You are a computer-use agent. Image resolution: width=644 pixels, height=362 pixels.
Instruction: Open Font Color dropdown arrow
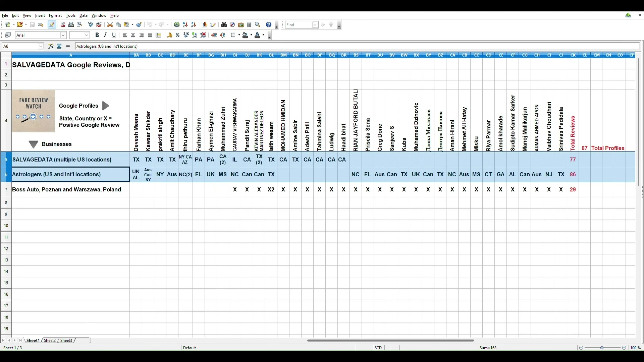(263, 35)
